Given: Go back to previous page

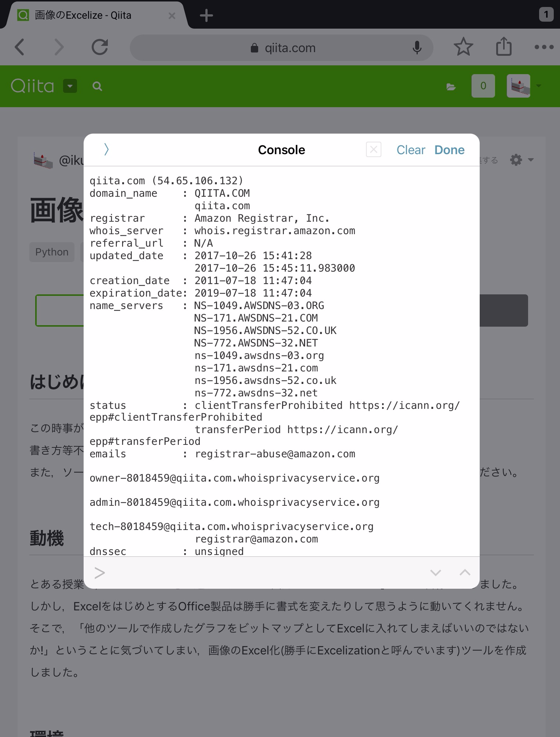Looking at the screenshot, I should [19, 47].
